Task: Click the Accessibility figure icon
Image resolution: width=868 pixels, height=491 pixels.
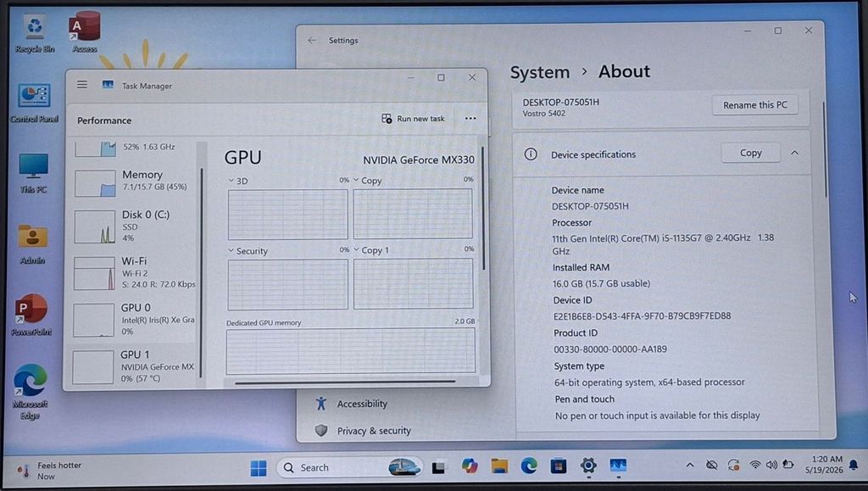Action: (x=321, y=404)
